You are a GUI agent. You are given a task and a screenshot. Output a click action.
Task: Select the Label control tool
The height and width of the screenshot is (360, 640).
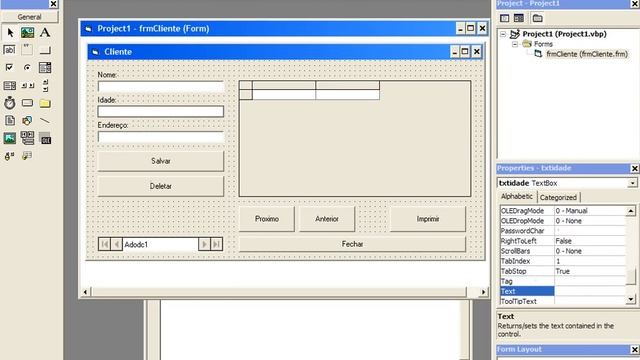45,32
